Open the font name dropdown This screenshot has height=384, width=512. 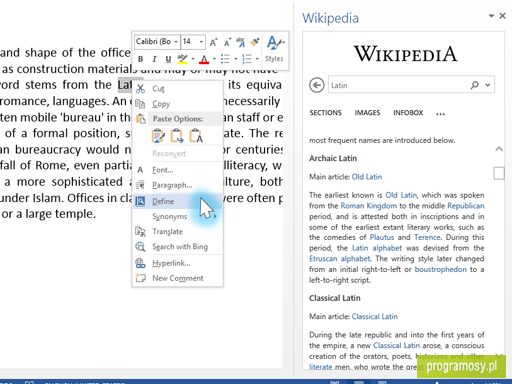coord(176,42)
